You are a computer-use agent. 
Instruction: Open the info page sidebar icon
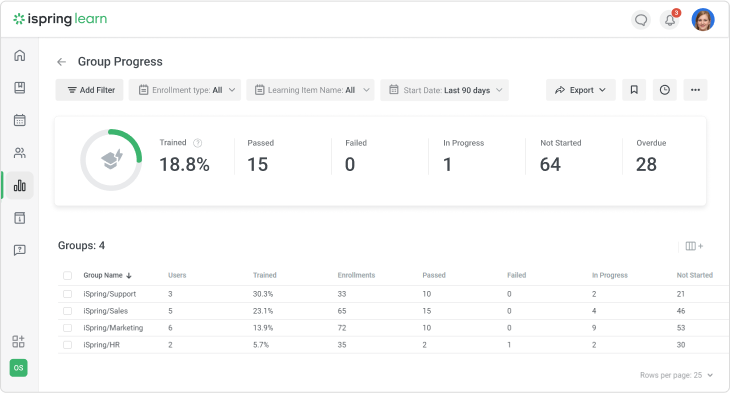(x=20, y=218)
